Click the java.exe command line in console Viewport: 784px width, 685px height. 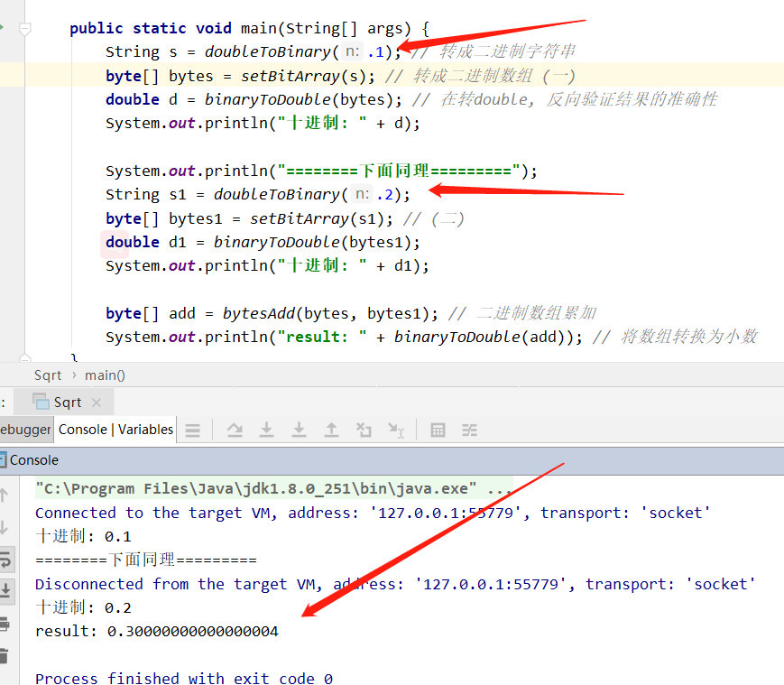coord(273,488)
